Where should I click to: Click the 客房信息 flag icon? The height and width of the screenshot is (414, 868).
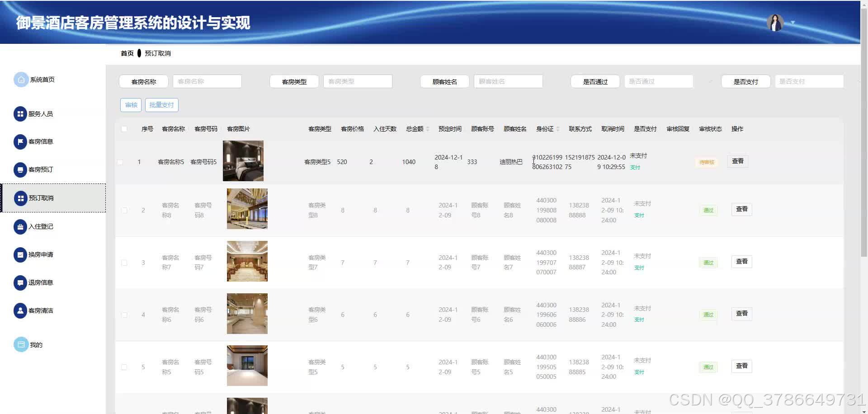click(20, 141)
